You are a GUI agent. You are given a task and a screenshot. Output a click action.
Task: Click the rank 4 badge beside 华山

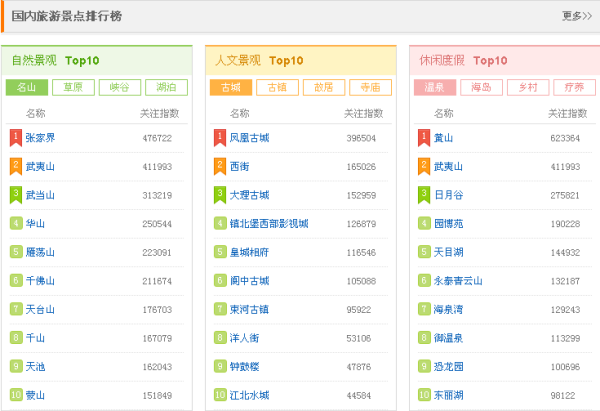(x=16, y=223)
